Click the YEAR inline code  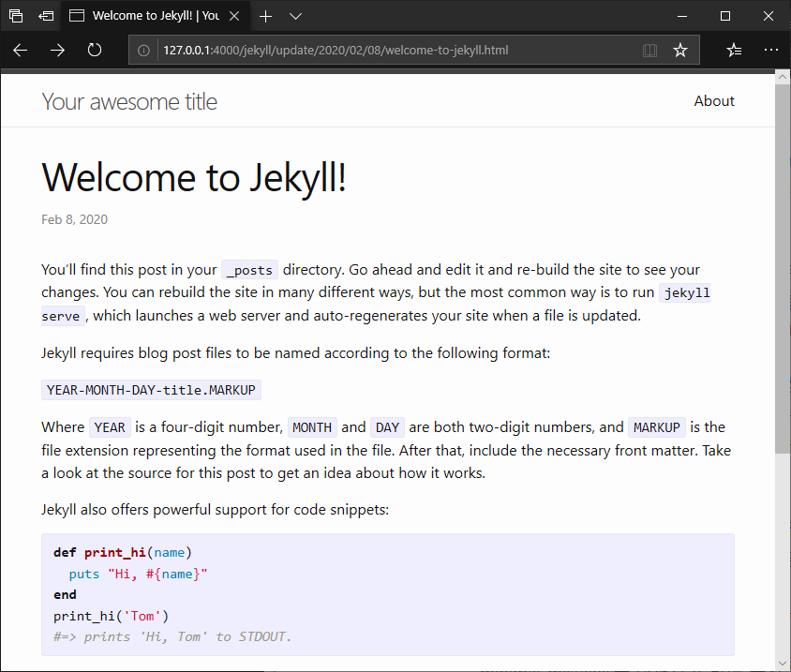click(110, 427)
